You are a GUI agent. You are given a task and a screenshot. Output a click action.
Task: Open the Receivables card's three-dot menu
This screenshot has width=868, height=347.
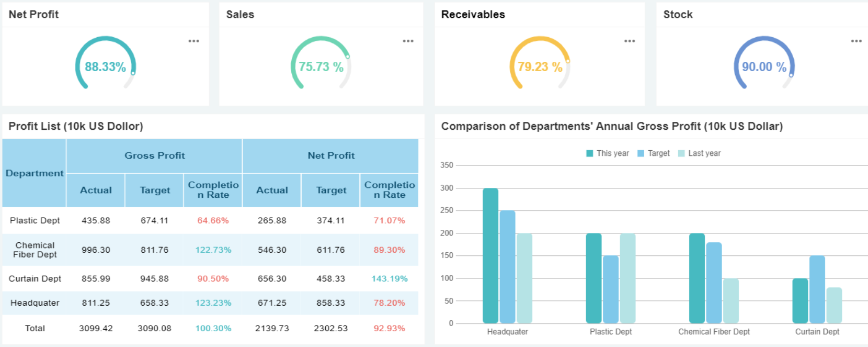(630, 41)
